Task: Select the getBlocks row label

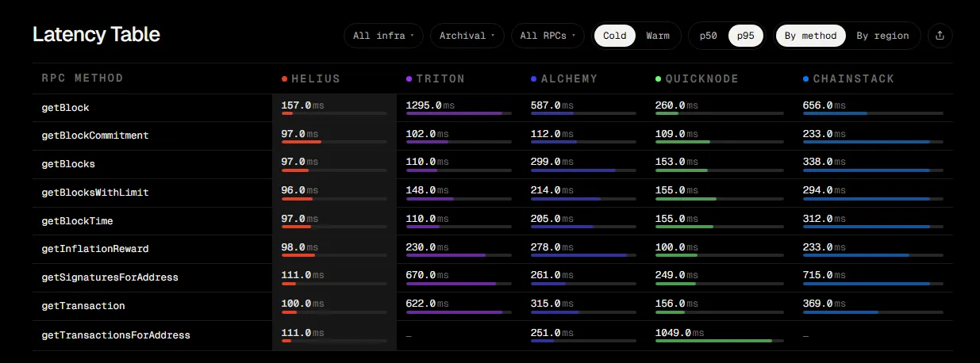Action: [68, 164]
